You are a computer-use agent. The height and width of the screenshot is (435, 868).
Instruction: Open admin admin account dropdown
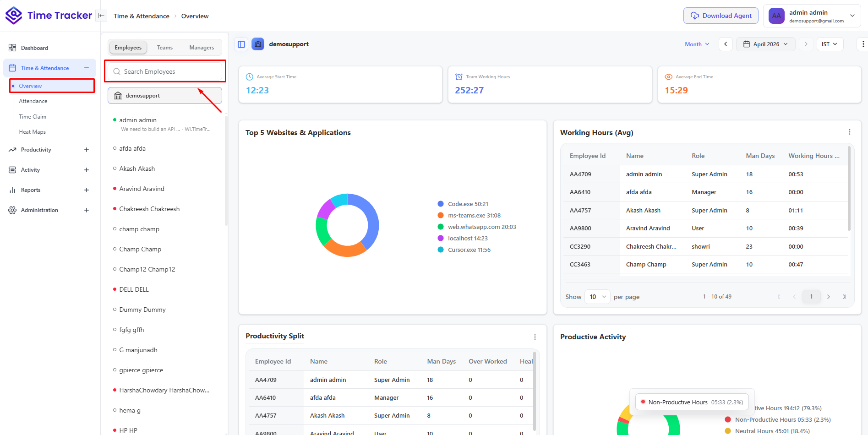(812, 16)
